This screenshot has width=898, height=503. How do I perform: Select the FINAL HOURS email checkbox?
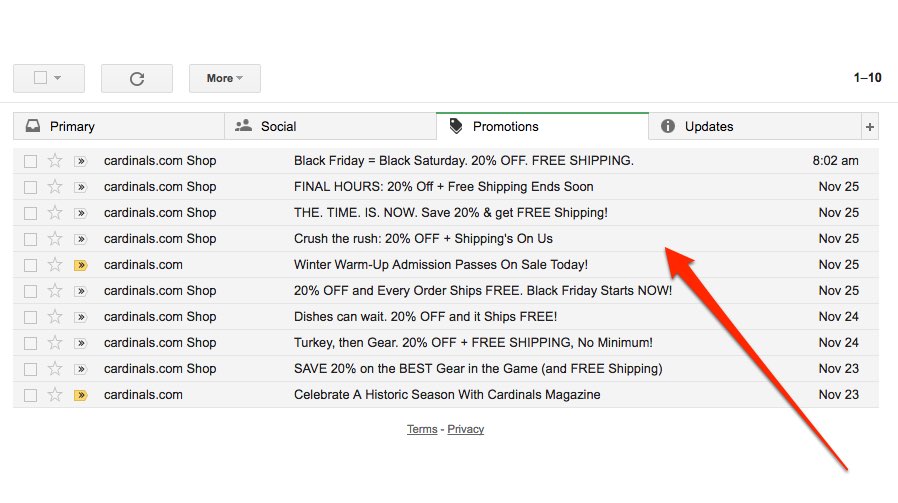[x=30, y=187]
